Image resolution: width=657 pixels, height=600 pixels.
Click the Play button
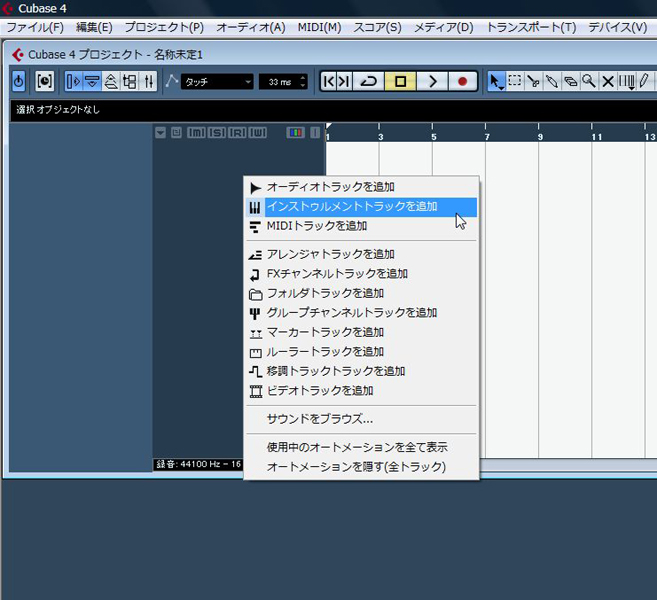pyautogui.click(x=432, y=81)
